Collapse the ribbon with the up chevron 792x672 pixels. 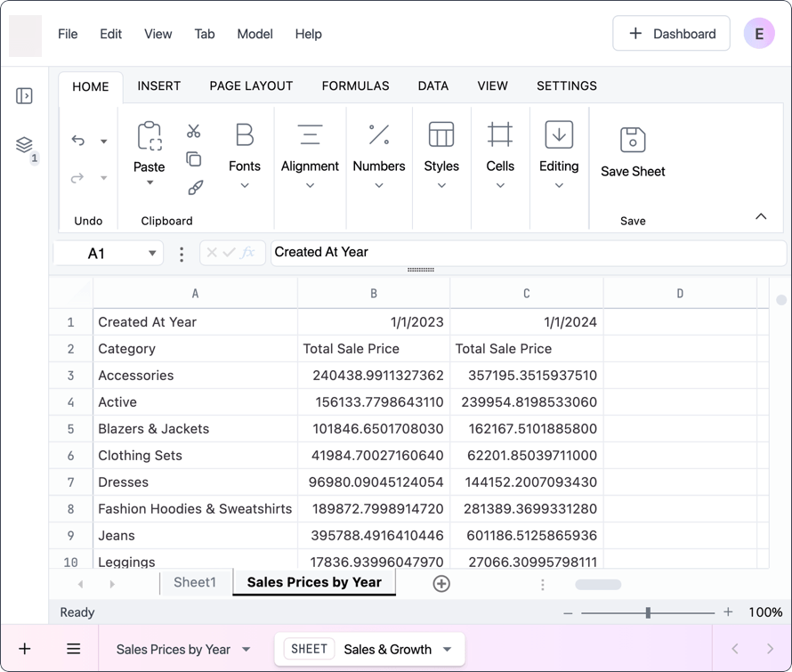[761, 216]
